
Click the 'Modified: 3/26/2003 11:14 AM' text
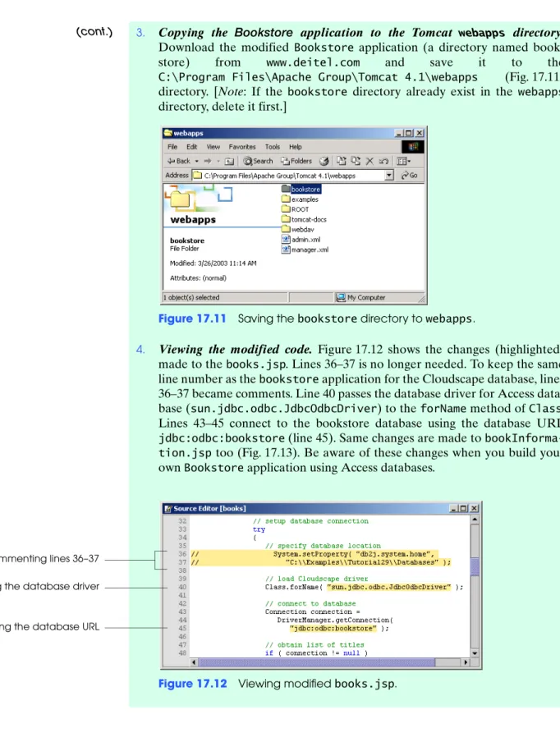coord(213,263)
